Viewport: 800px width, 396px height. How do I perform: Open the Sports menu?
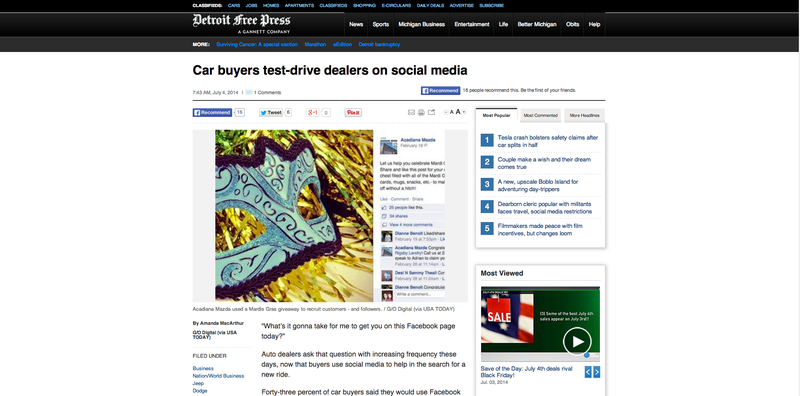click(x=381, y=24)
